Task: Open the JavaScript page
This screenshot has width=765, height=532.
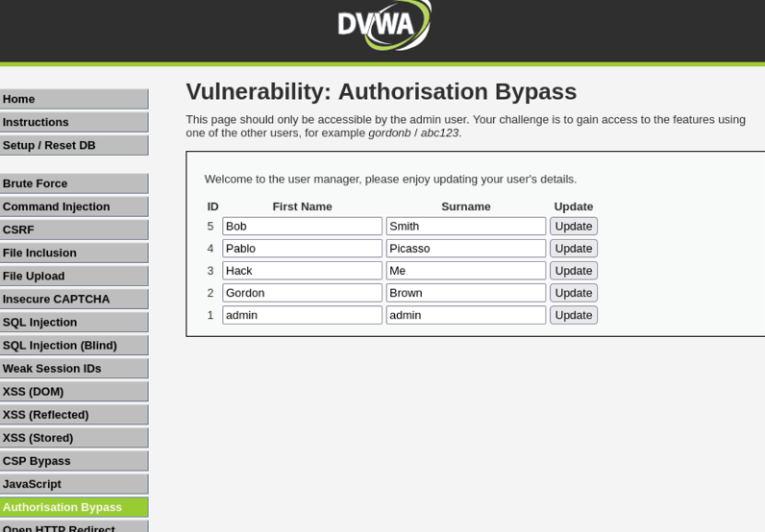Action: point(74,484)
